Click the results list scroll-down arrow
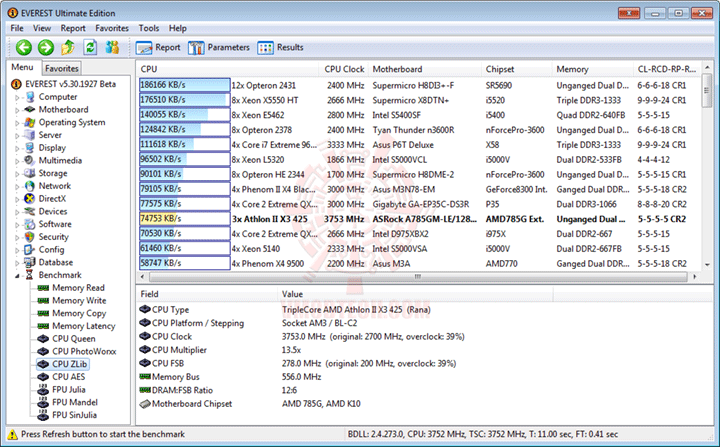The image size is (720, 447). pyautogui.click(x=707, y=265)
